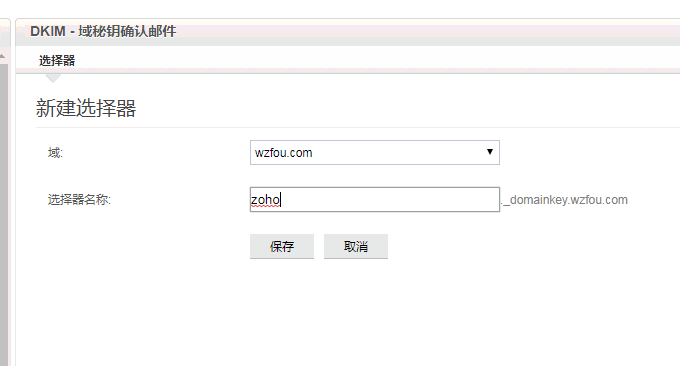Click the 选择器名称: field label
The height and width of the screenshot is (366, 680).
tap(79, 199)
